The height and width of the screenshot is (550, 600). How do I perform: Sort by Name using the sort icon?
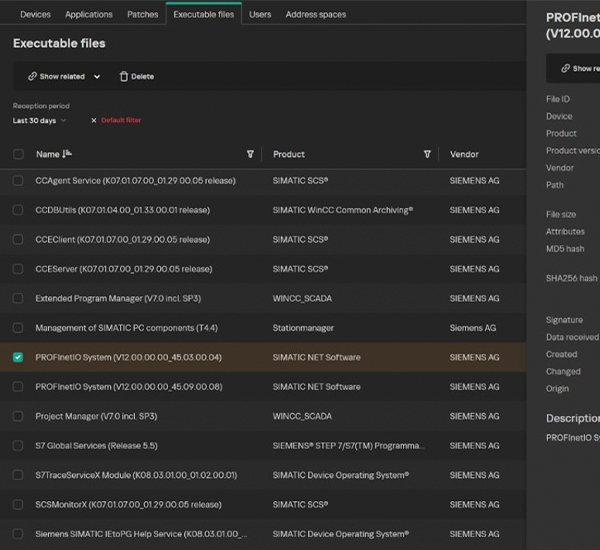point(67,154)
